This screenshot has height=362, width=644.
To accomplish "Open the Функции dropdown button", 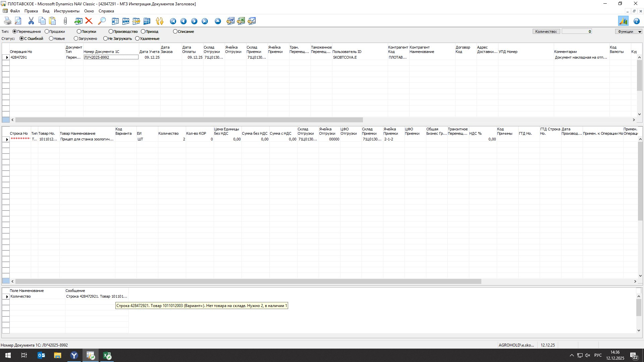I will pos(628,32).
